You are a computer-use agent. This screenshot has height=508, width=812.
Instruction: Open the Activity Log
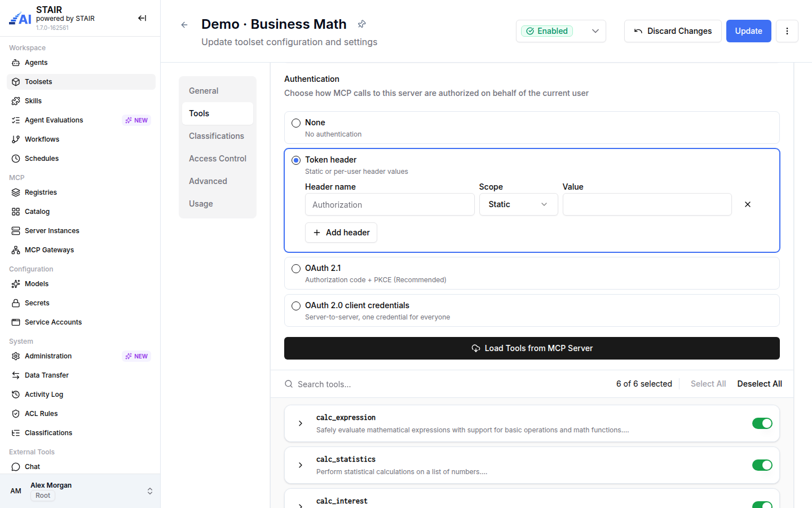(81, 395)
